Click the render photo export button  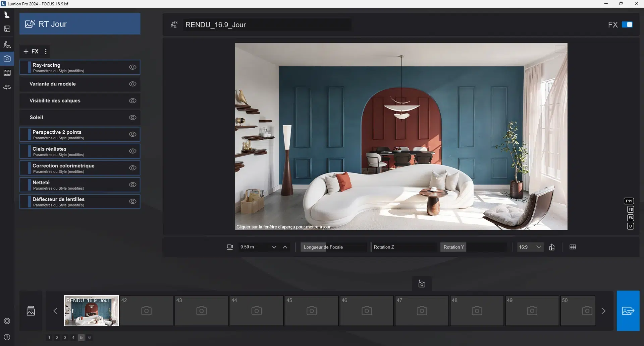point(628,311)
